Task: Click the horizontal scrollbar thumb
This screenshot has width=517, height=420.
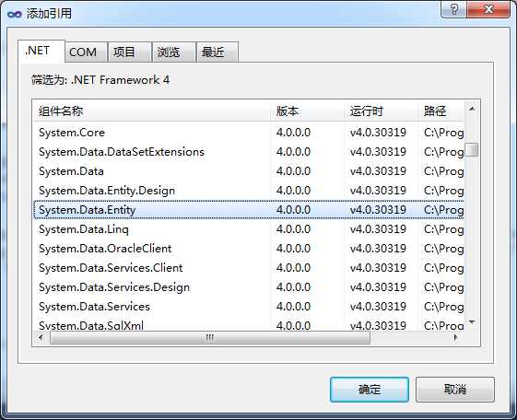Action: click(210, 338)
